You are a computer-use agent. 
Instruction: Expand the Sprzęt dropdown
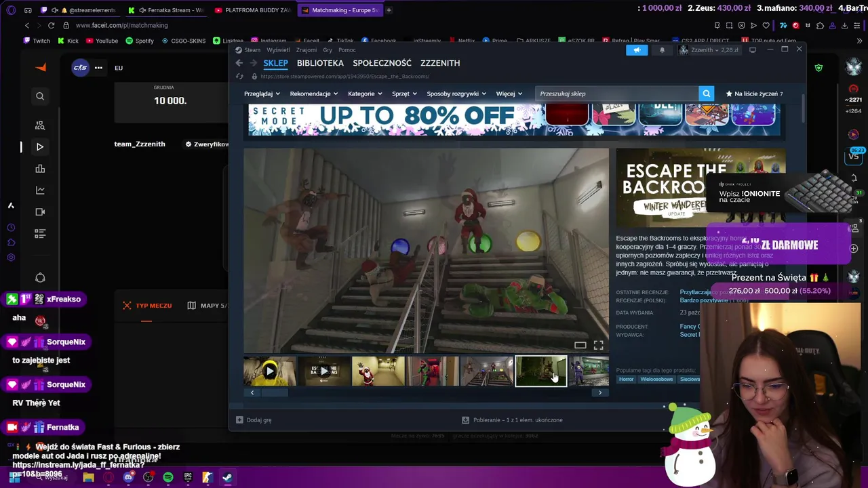coord(404,94)
